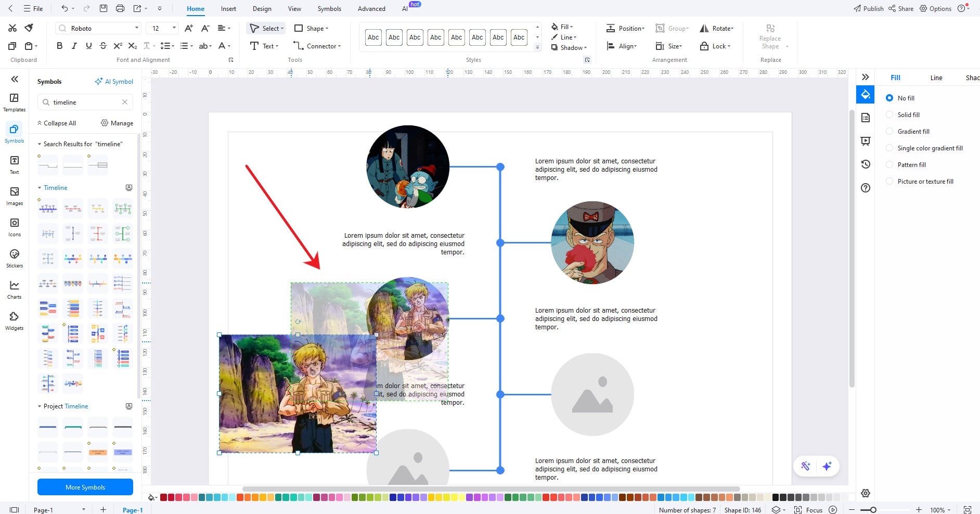Clear the timeline search field
The image size is (980, 514).
125,102
